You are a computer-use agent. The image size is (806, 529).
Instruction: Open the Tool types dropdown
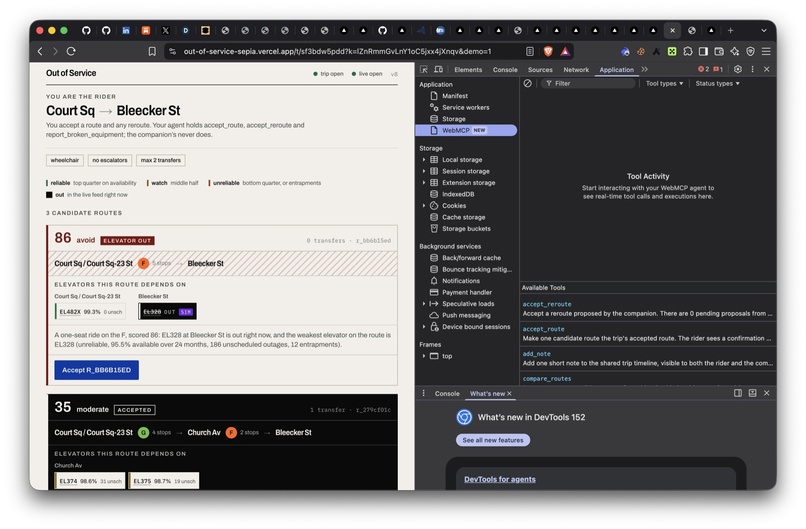tap(664, 83)
